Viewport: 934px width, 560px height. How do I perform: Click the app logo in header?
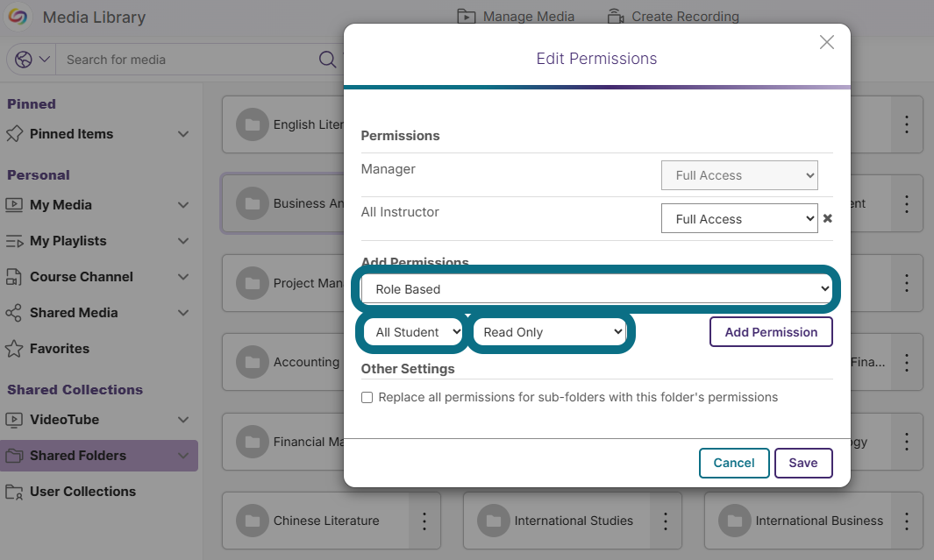click(x=18, y=17)
